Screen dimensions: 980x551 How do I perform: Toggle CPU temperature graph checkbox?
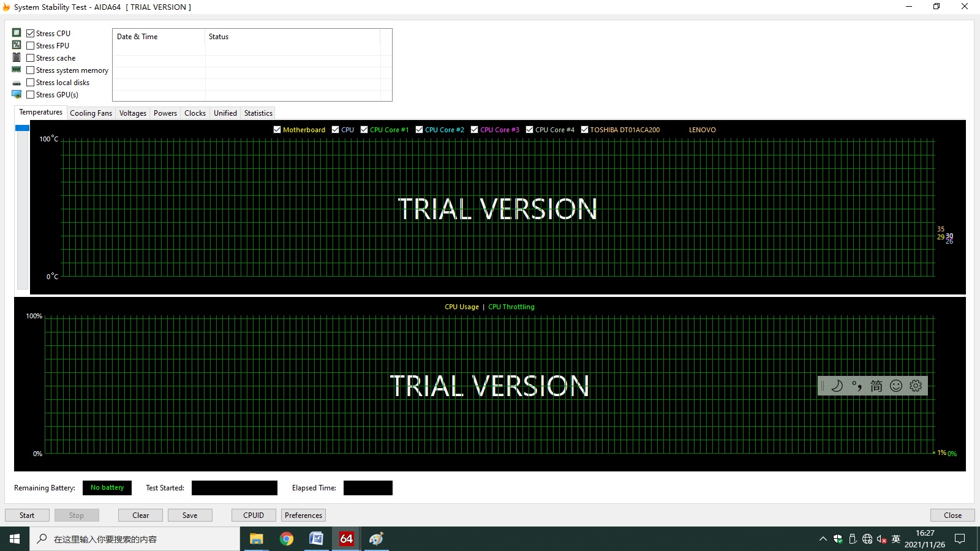[335, 129]
